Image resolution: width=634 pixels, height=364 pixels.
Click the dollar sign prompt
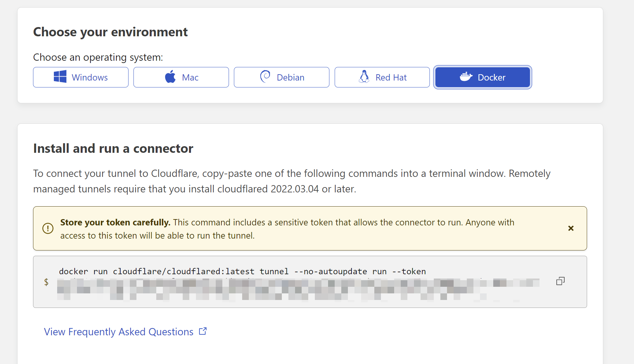[x=46, y=282]
